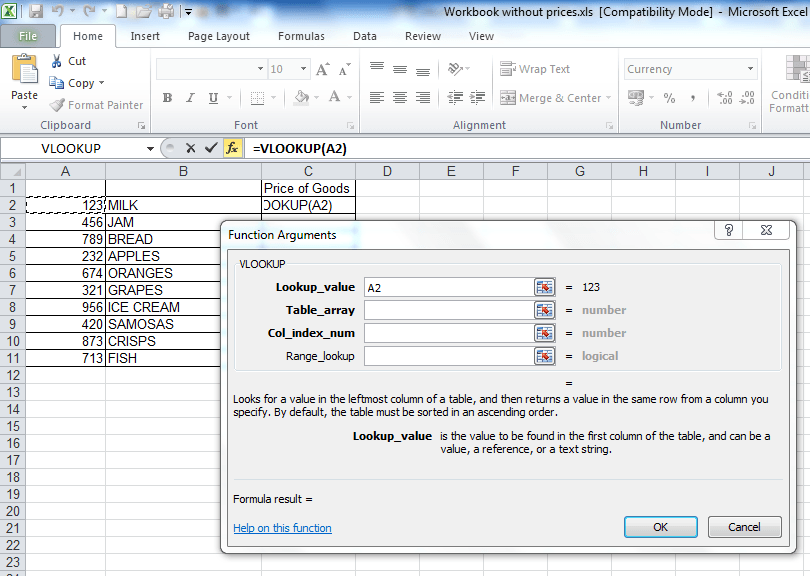Click the Col_index_num range selector icon
The height and width of the screenshot is (576, 810).
pos(544,333)
